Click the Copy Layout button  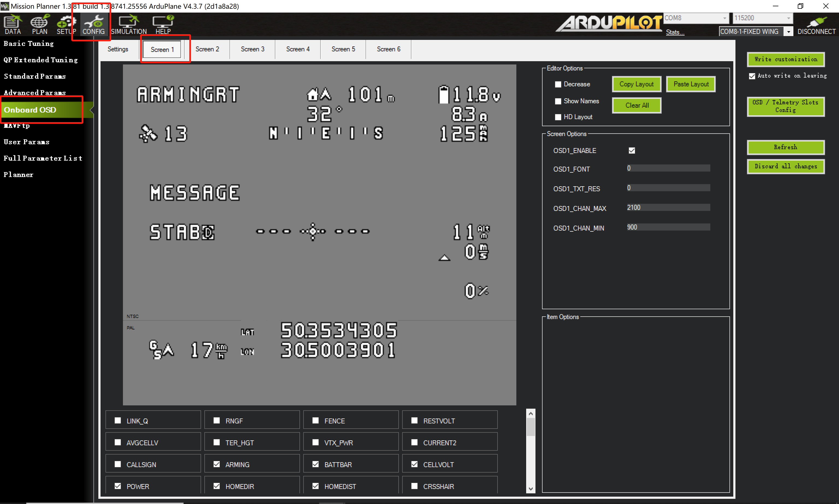coord(637,84)
